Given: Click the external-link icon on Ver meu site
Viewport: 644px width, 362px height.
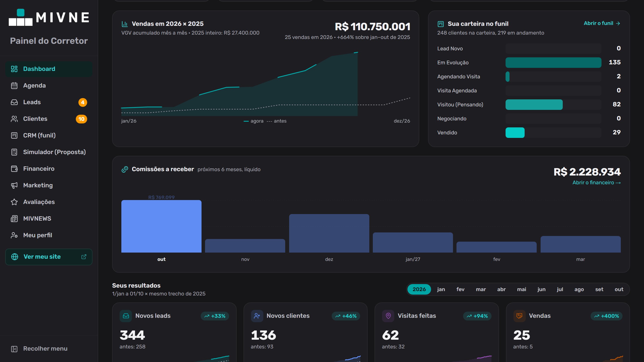Looking at the screenshot, I should [84, 257].
